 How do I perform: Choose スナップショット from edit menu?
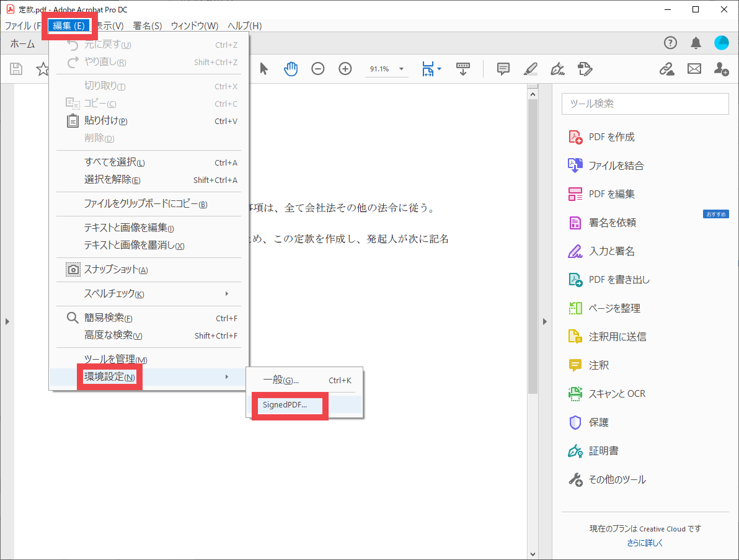pyautogui.click(x=115, y=270)
